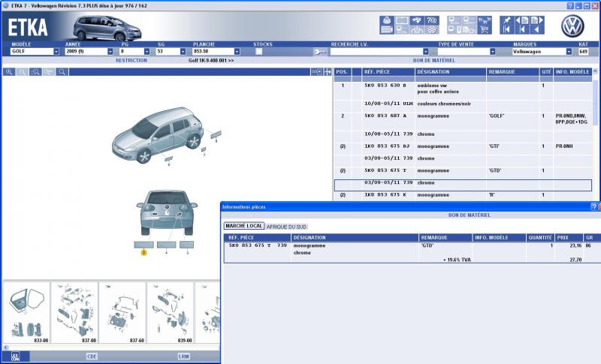Click the LRM button at the bottom
Screen dimensions: 601x364
coord(183,356)
